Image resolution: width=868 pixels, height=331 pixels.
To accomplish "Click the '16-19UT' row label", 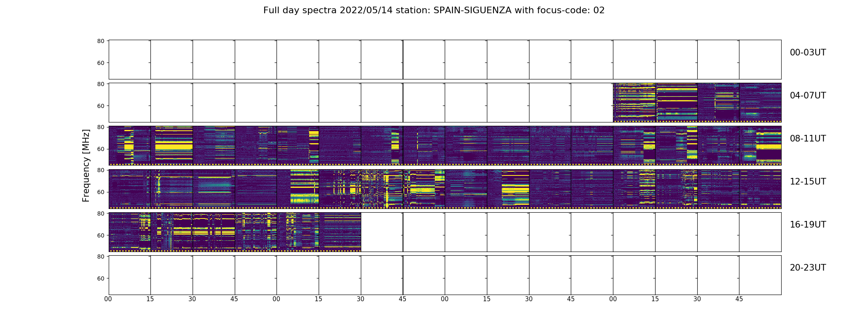I will 808,225.
